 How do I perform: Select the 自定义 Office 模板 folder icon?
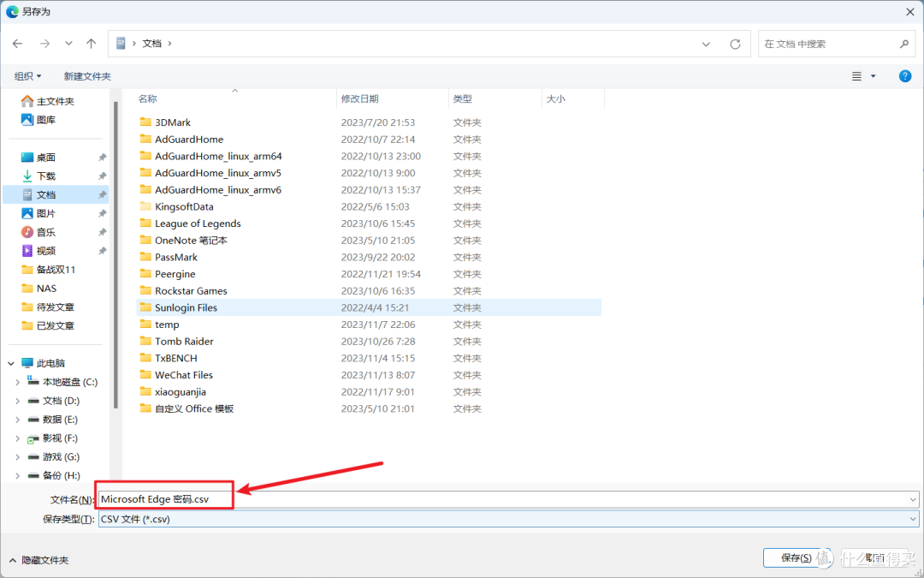click(145, 408)
